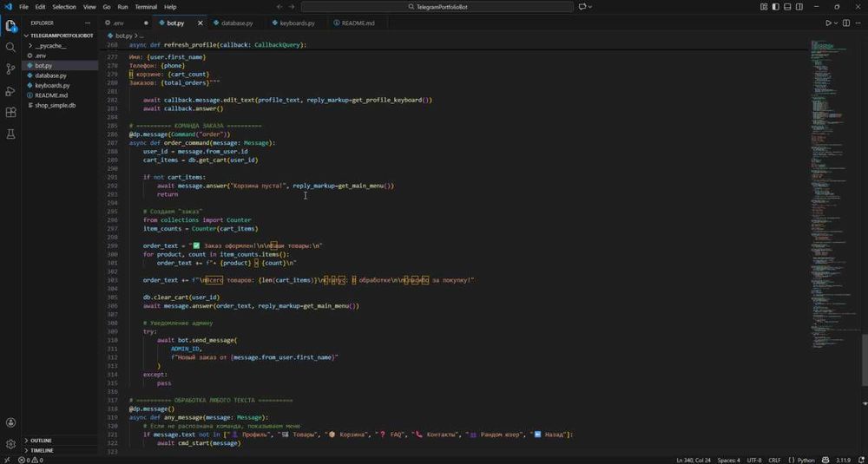Open the Terminal menu
This screenshot has height=464, width=868.
point(145,6)
